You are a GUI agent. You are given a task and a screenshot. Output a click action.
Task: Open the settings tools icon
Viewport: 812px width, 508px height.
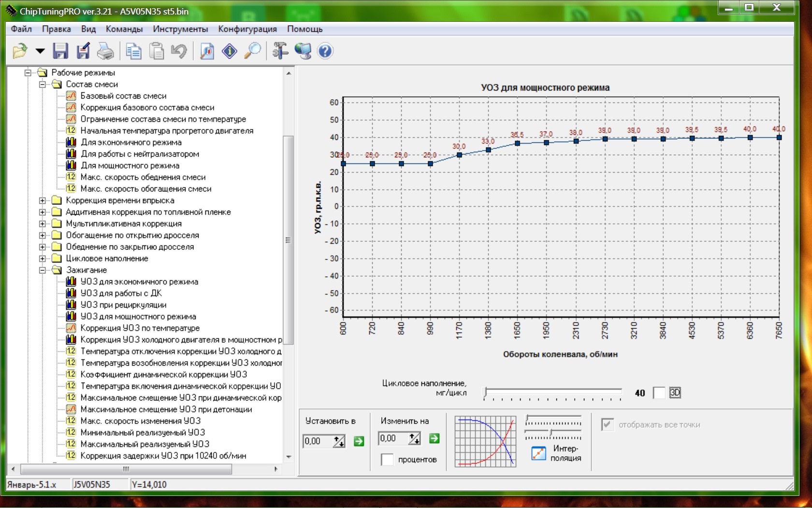click(280, 51)
